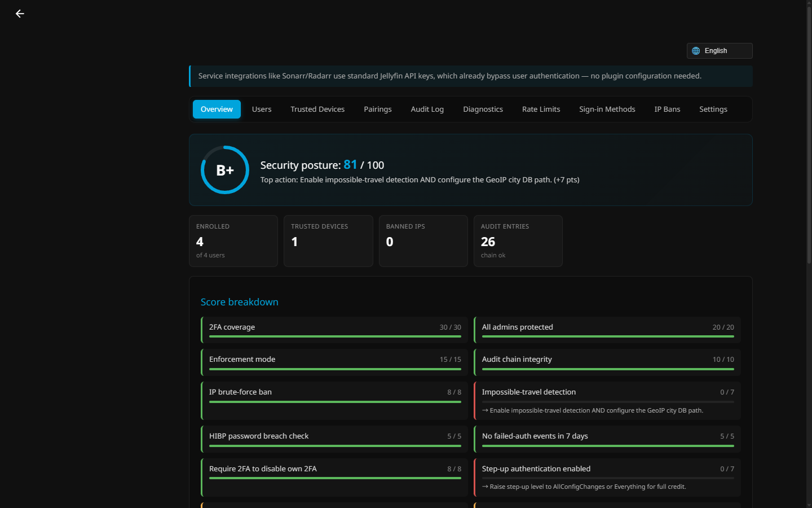Click the 2FA coverage progress bar

(335, 336)
